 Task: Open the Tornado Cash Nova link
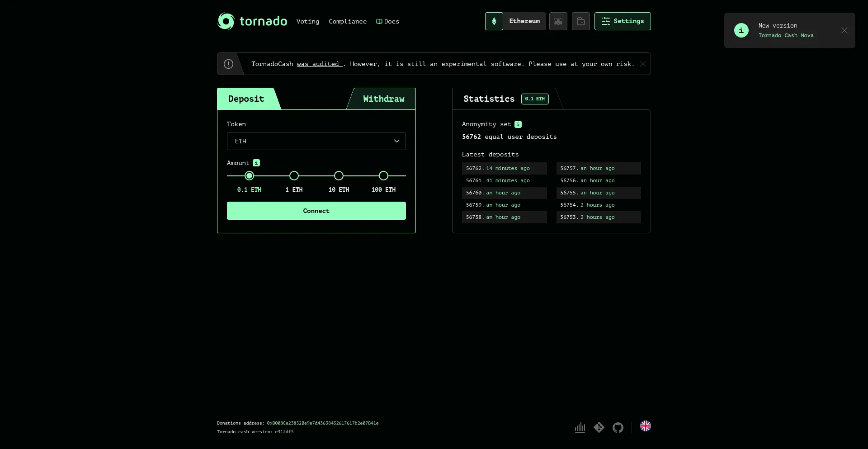click(x=786, y=35)
